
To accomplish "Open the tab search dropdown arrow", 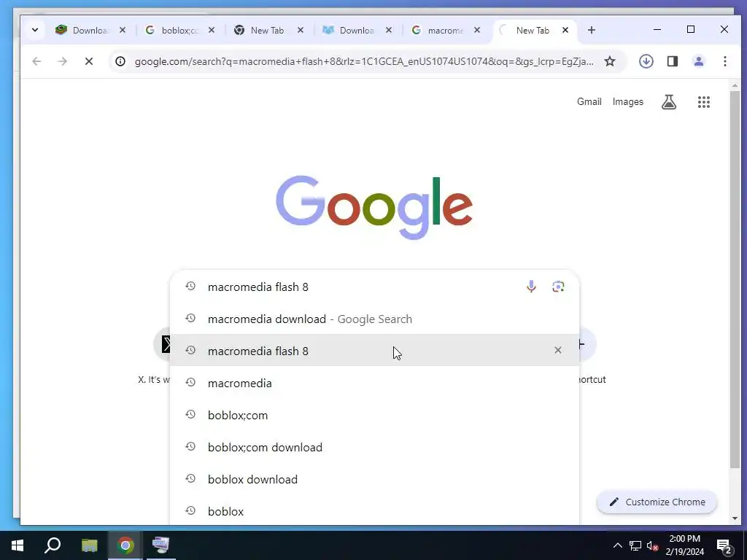I will click(35, 30).
